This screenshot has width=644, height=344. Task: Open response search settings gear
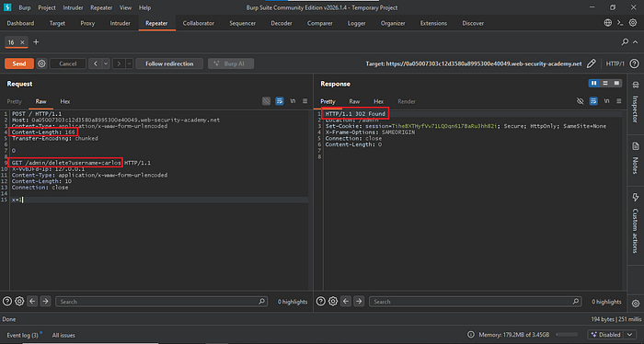(333, 302)
